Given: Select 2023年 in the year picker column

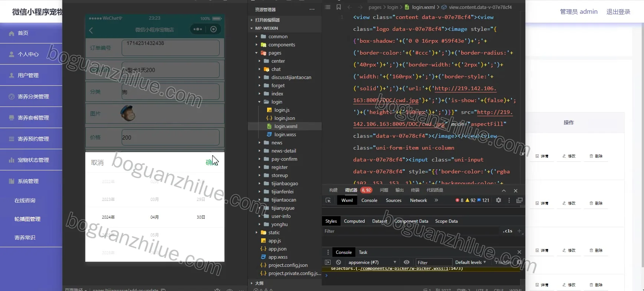Looking at the screenshot, I should [x=108, y=199].
